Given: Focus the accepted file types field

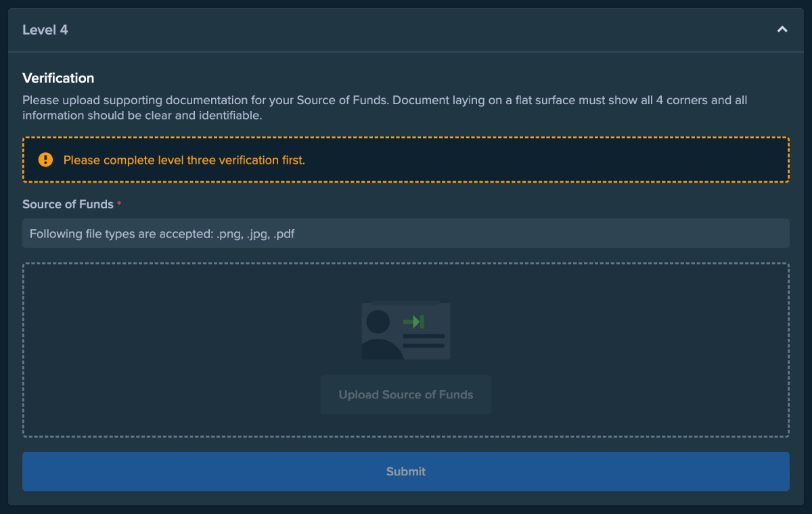Looking at the screenshot, I should click(406, 233).
